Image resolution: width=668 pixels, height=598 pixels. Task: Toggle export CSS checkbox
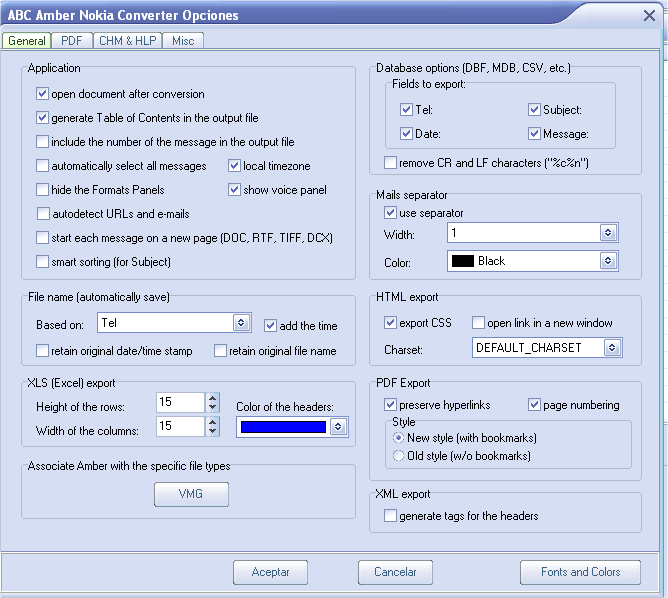[390, 322]
